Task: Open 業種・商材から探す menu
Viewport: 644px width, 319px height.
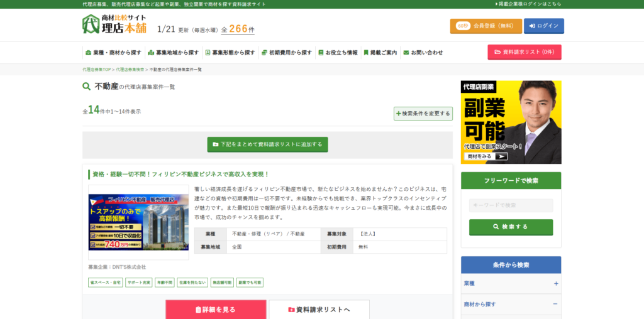Action: pos(112,52)
